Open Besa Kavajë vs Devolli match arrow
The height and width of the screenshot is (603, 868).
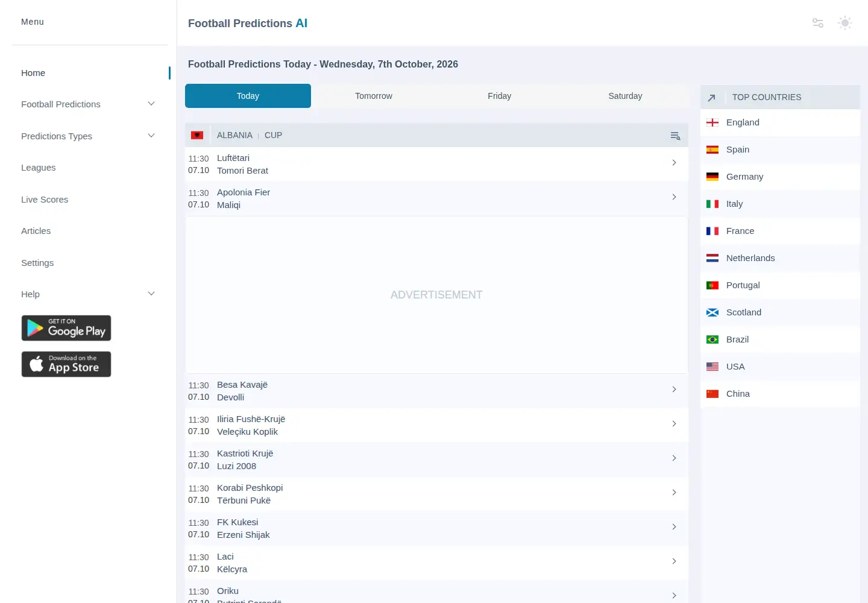674,390
